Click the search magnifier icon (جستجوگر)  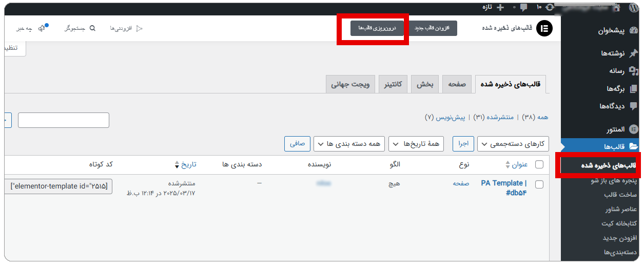(x=92, y=29)
